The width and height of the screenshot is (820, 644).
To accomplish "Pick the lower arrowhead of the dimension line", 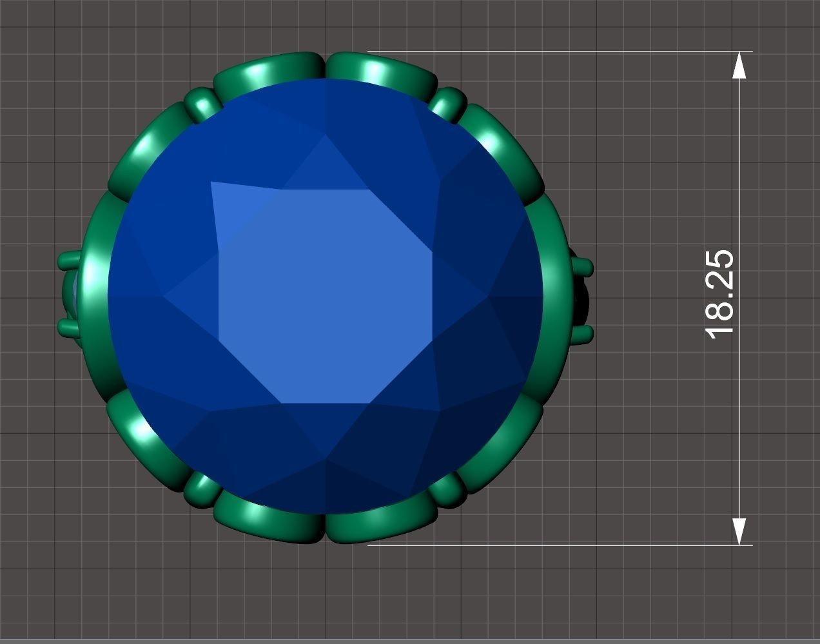I will [x=739, y=531].
